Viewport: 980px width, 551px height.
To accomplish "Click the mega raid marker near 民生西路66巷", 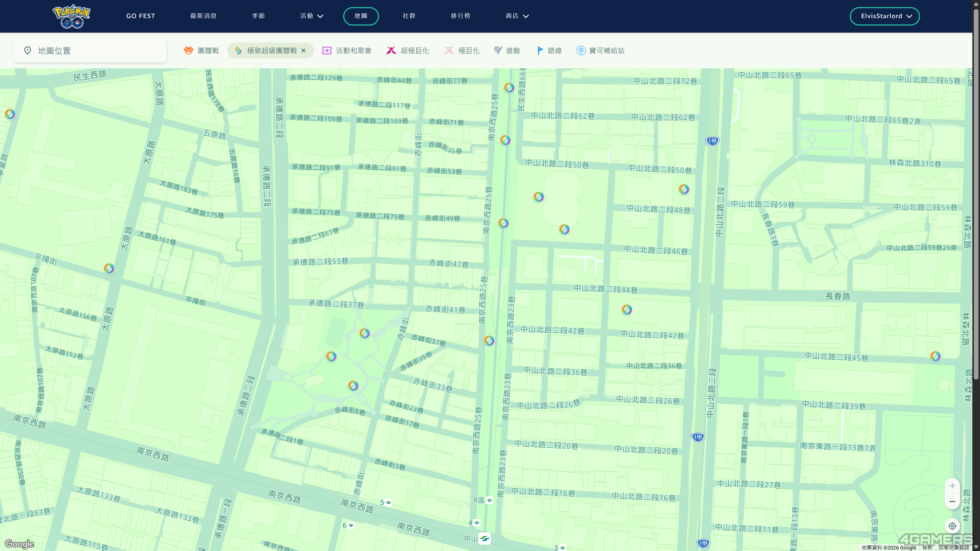I will 509,88.
